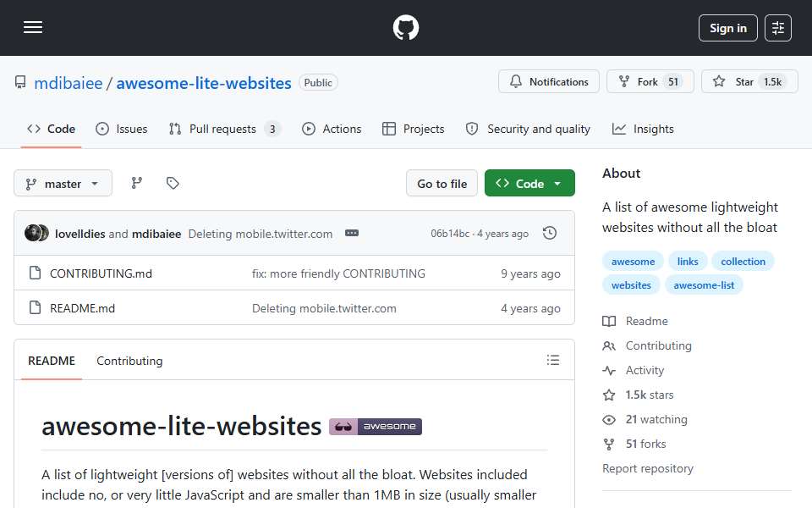Click the GitHub Octocat logo
The height and width of the screenshot is (508, 812).
(x=405, y=27)
